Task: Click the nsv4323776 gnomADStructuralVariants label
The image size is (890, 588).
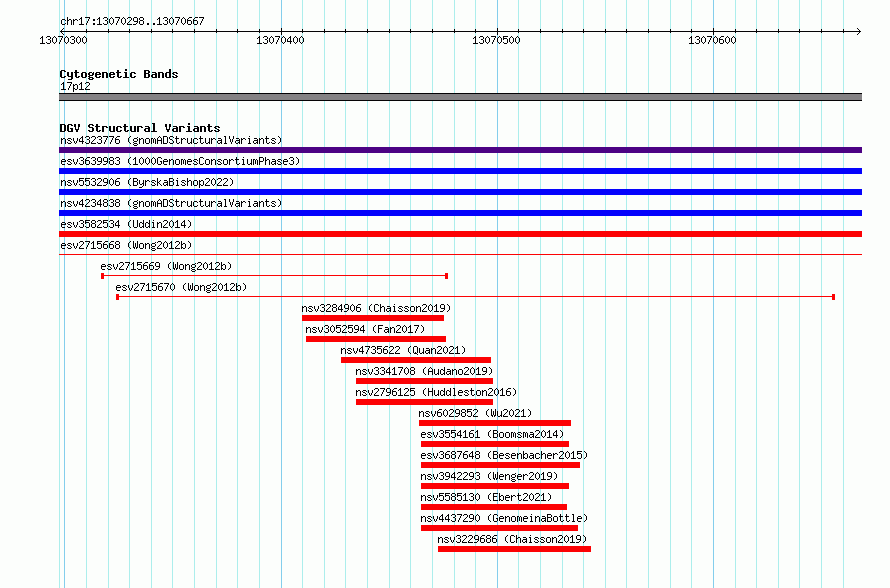Action: 171,140
